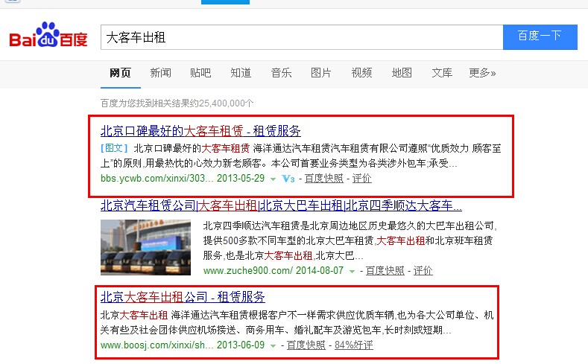Click the 2014-08-07 date text
The image size is (588, 364).
pos(320,270)
